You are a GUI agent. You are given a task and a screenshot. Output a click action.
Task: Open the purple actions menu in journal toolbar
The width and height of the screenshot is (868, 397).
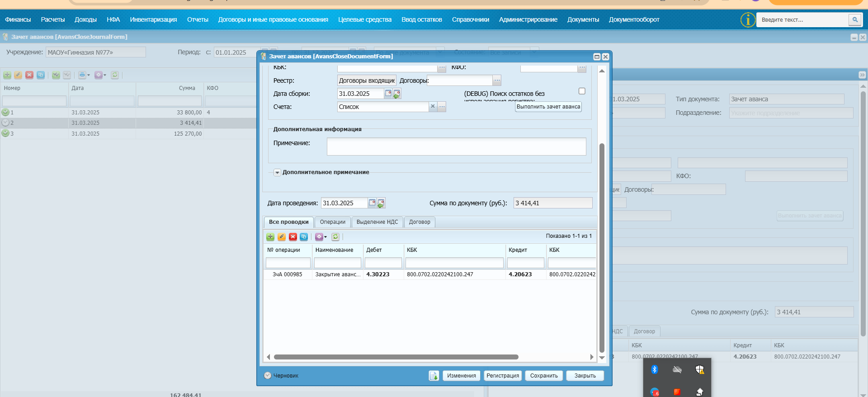click(x=100, y=75)
